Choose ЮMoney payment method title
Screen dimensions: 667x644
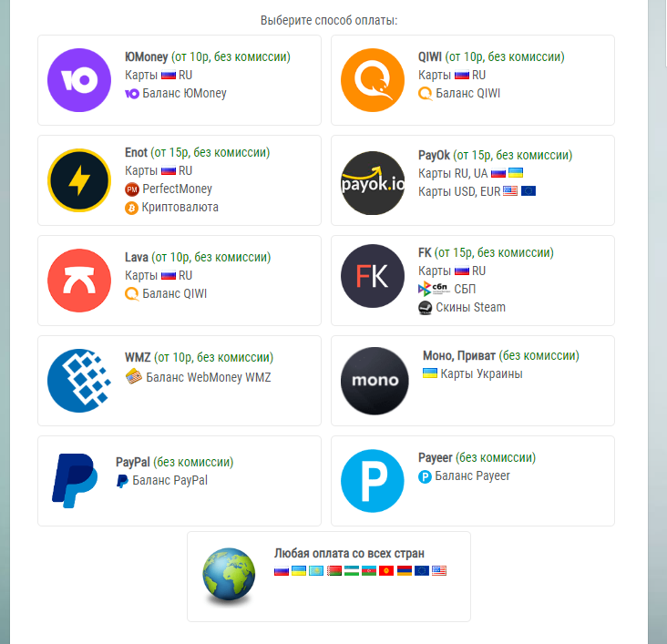coord(208,56)
